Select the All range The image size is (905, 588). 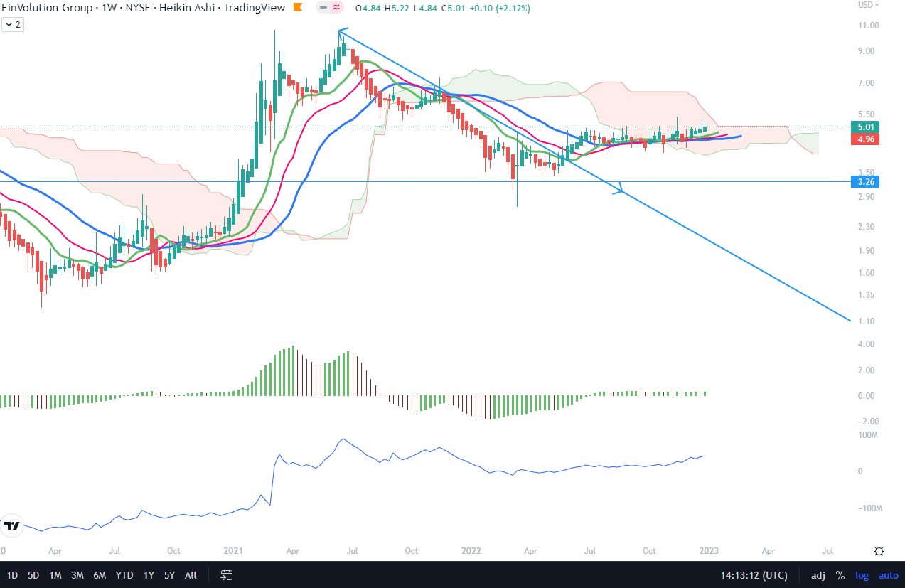pos(191,575)
